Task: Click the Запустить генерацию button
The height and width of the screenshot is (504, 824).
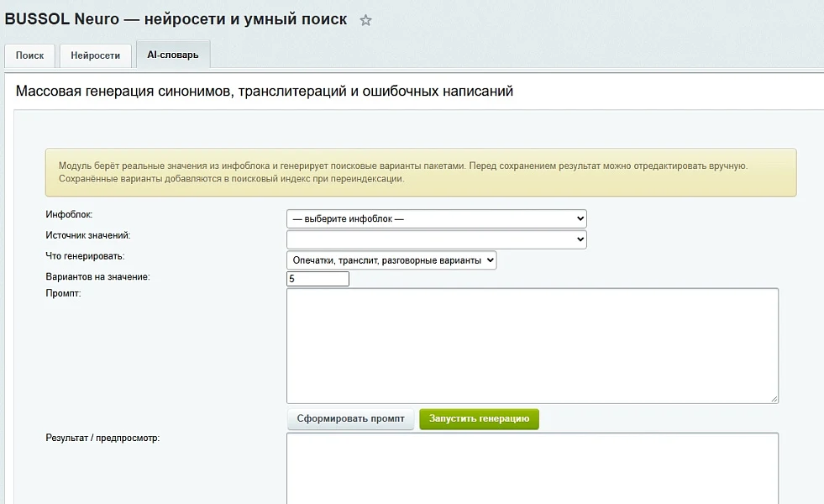Action: (x=479, y=419)
